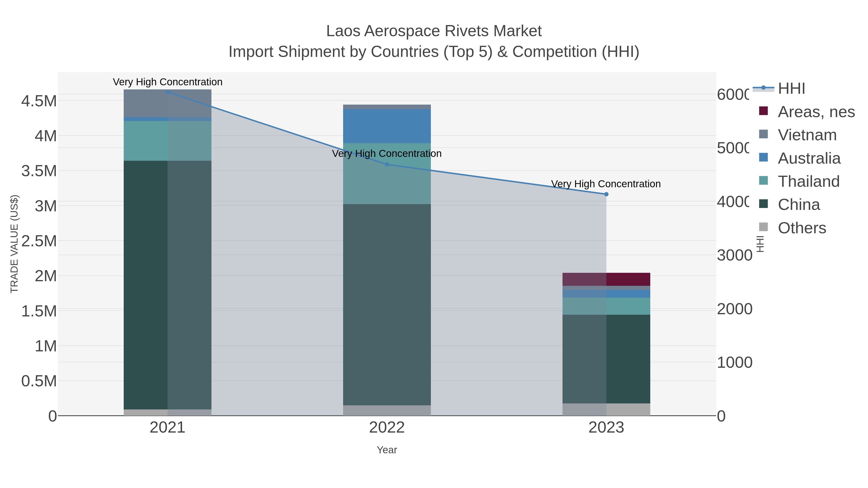Select the Australia segment of 2022 bar
Screen dimensions: 868x488
(387, 126)
